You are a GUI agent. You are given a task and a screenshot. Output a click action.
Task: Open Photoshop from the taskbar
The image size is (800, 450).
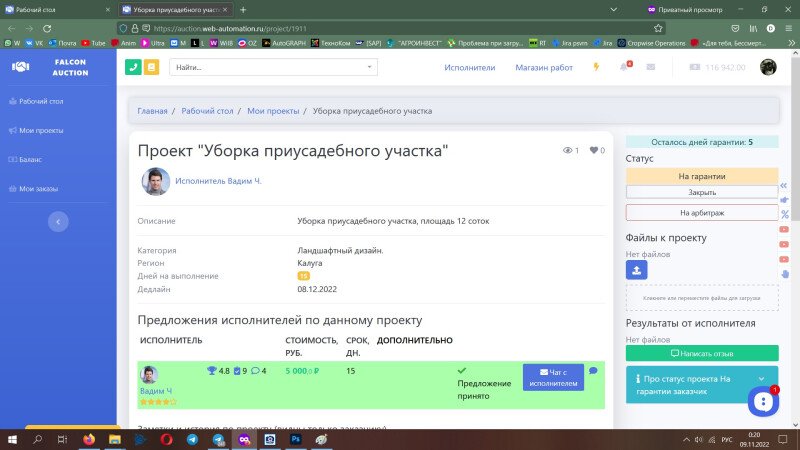[x=295, y=439]
